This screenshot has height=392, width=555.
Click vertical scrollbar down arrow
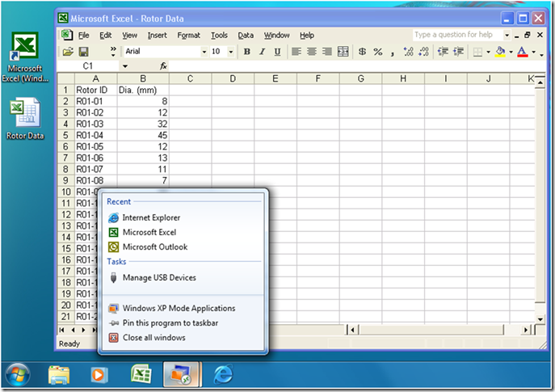coord(540,319)
